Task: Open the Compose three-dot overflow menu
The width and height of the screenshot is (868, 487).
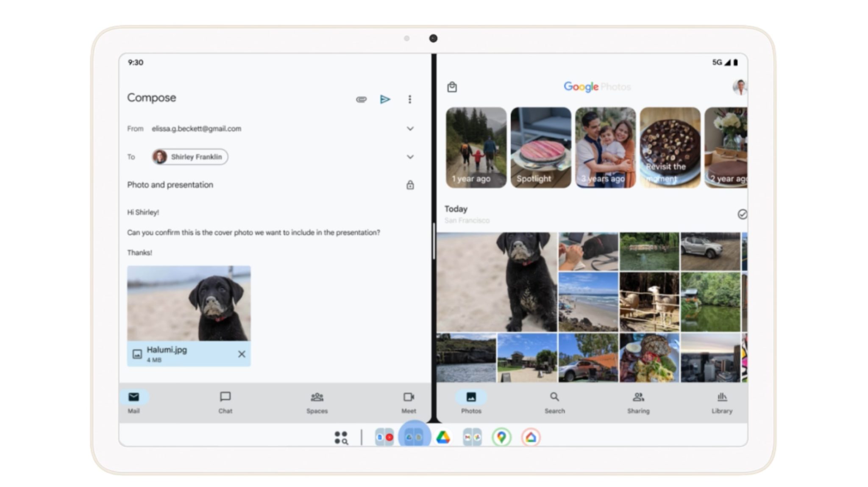Action: click(x=409, y=99)
